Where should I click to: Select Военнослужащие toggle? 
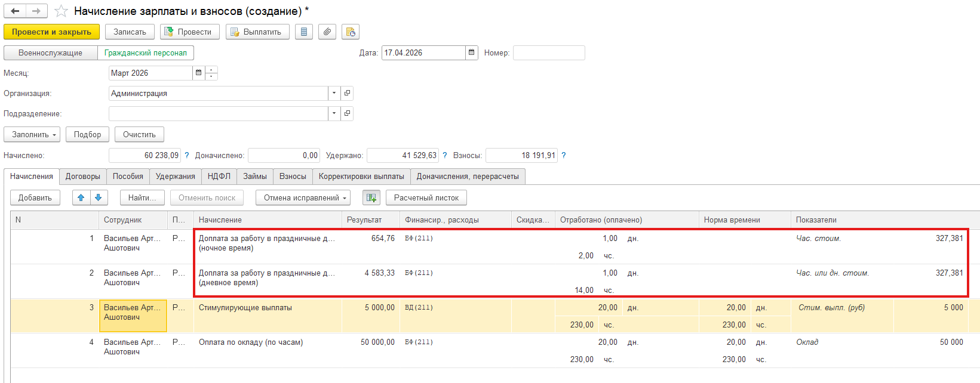51,52
